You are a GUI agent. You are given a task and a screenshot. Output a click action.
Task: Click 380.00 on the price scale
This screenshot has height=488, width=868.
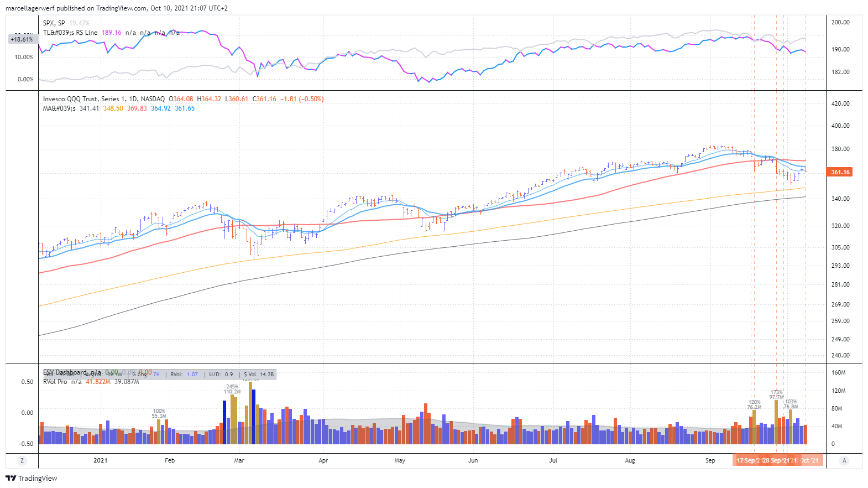[840, 149]
